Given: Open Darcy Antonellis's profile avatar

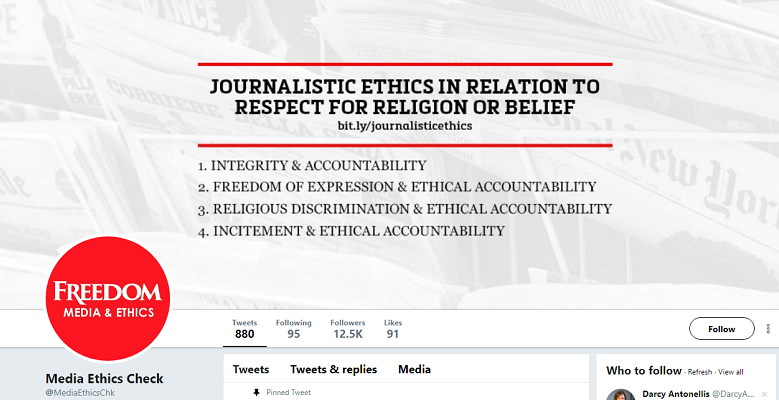Looking at the screenshot, I should pyautogui.click(x=620, y=395).
